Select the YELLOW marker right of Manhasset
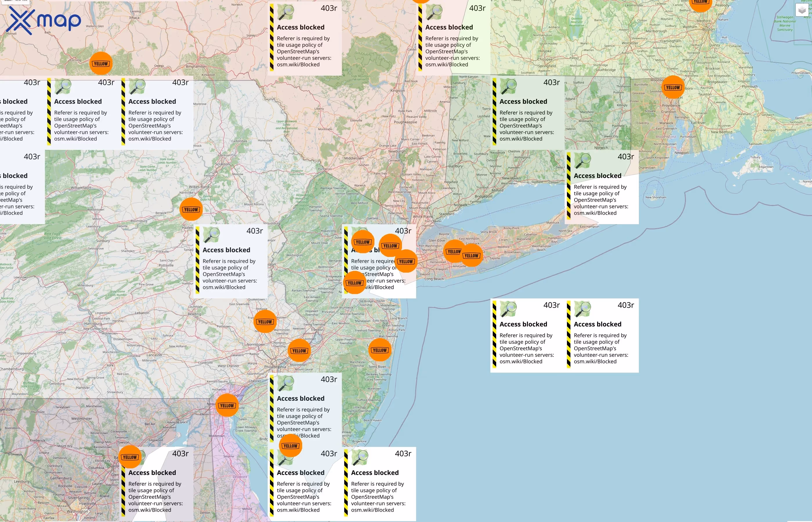Screen dimensions: 812x522 coord(454,251)
